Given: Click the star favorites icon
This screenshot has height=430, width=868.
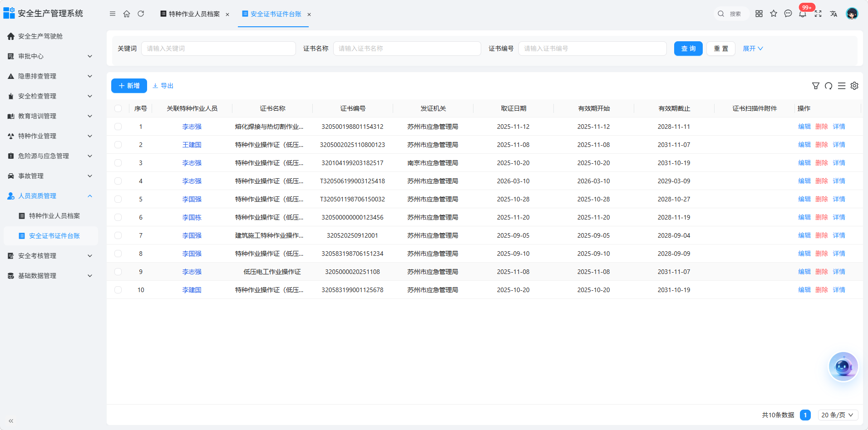Looking at the screenshot, I should pos(774,14).
